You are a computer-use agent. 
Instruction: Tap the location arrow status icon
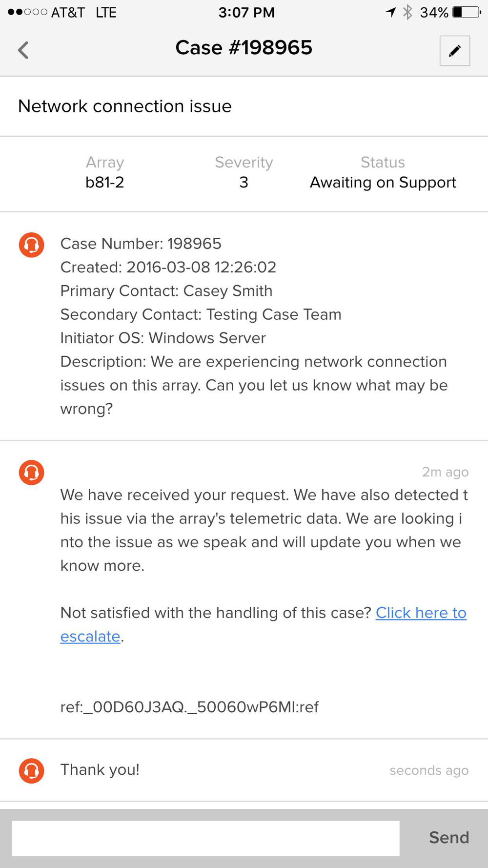pyautogui.click(x=390, y=12)
